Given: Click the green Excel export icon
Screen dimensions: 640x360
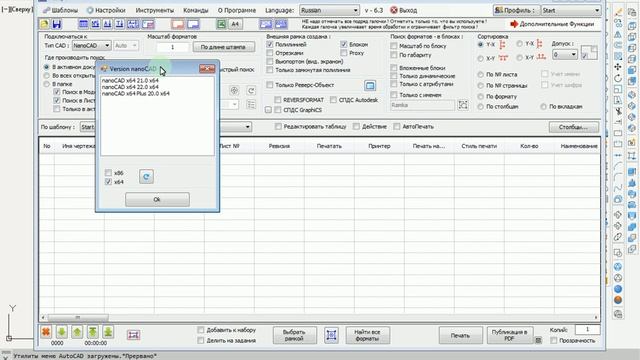Looking at the screenshot, I should coord(221,24).
